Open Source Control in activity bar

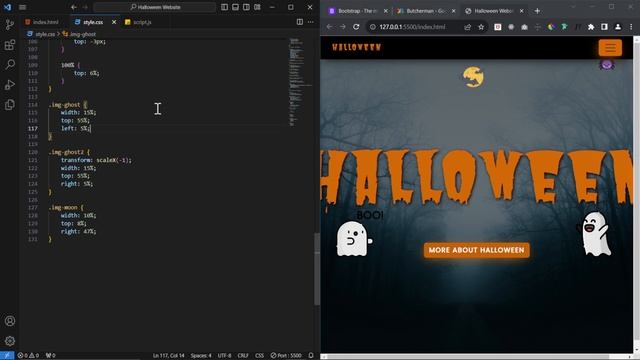pos(10,24)
